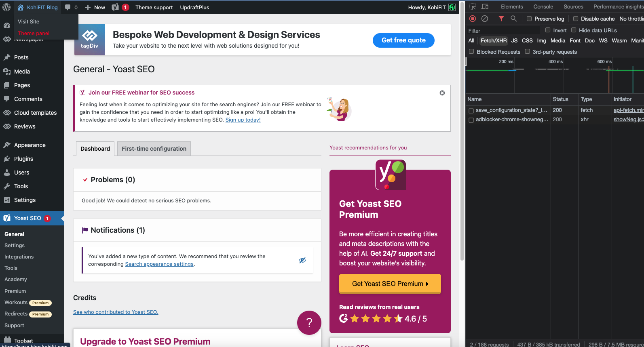Toggle the device toolbar icon in DevTools
The width and height of the screenshot is (644, 347).
coord(485,6)
